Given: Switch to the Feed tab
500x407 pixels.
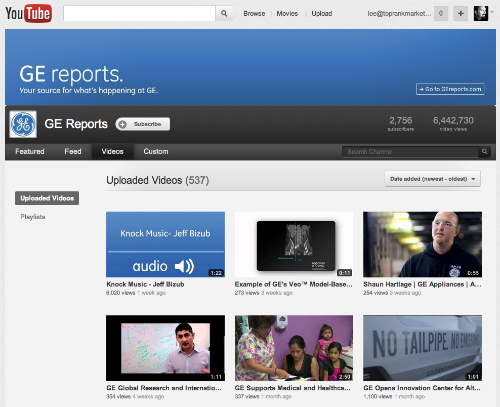Looking at the screenshot, I should (73, 152).
